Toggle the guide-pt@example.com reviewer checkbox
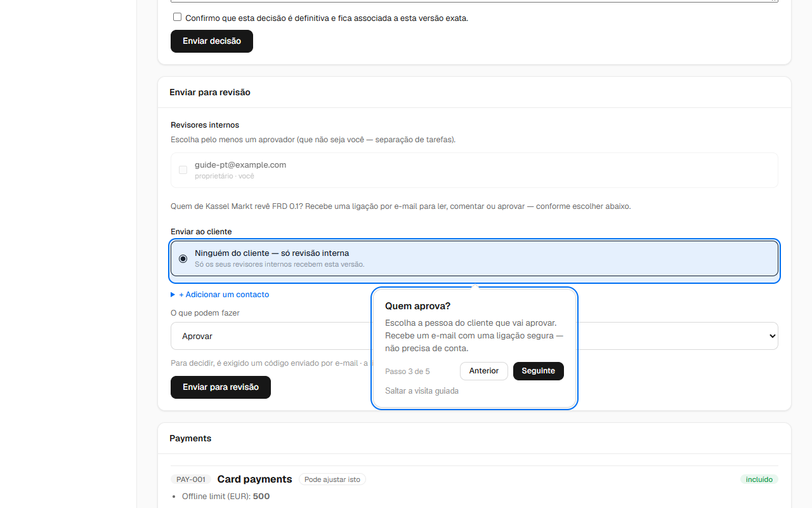 click(183, 170)
